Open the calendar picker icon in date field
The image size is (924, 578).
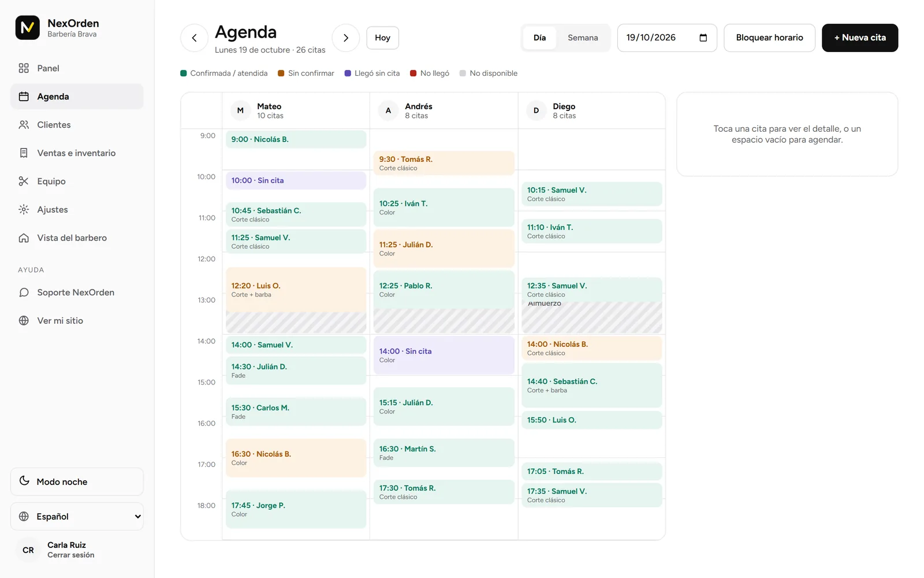pyautogui.click(x=703, y=38)
